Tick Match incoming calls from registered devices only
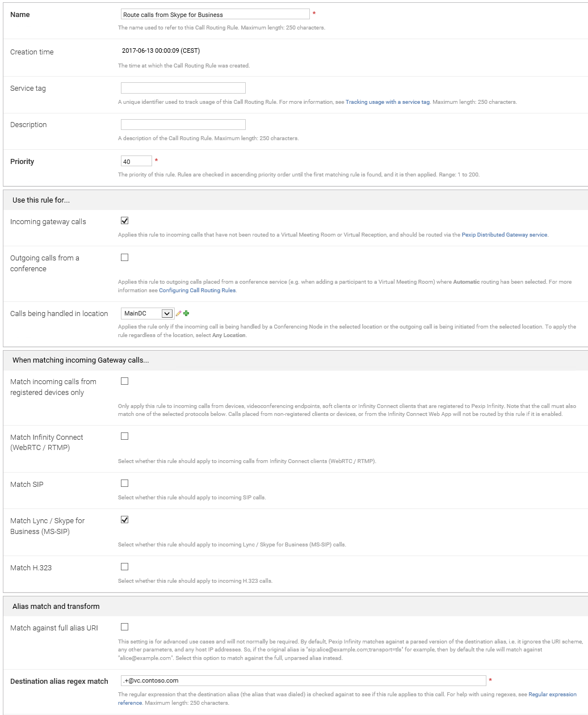Screen dimensions: 588x715 pos(125,381)
